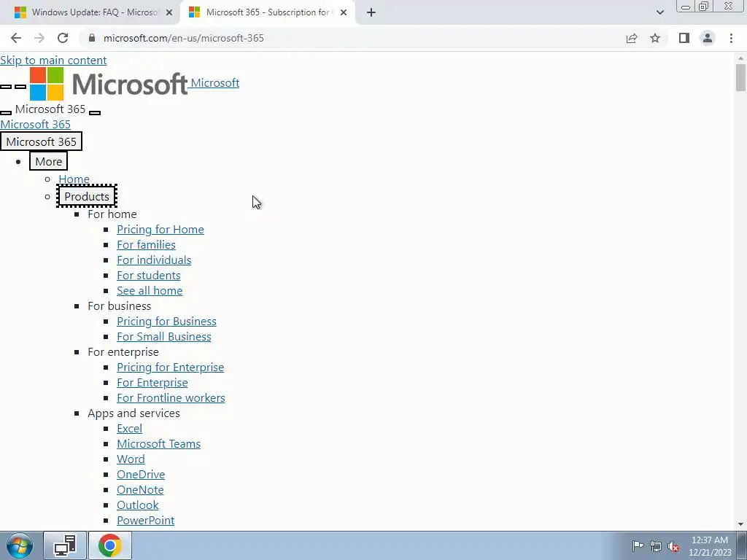
Task: Click the For Enterprise link
Action: 152,382
